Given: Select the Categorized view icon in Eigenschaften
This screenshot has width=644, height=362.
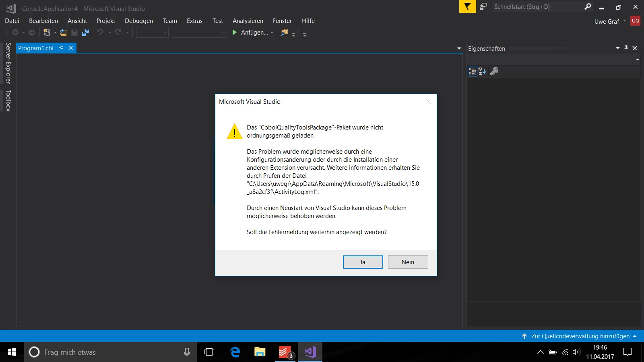Looking at the screenshot, I should [x=473, y=71].
